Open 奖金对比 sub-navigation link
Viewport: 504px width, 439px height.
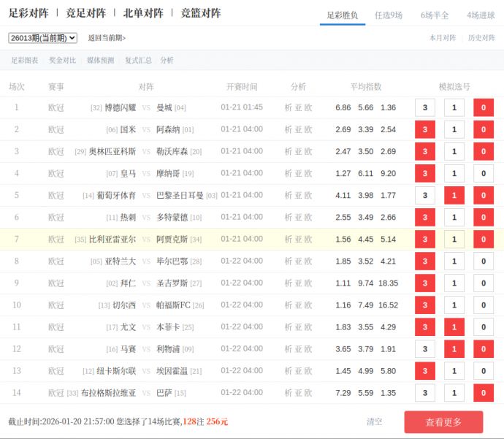pyautogui.click(x=62, y=61)
